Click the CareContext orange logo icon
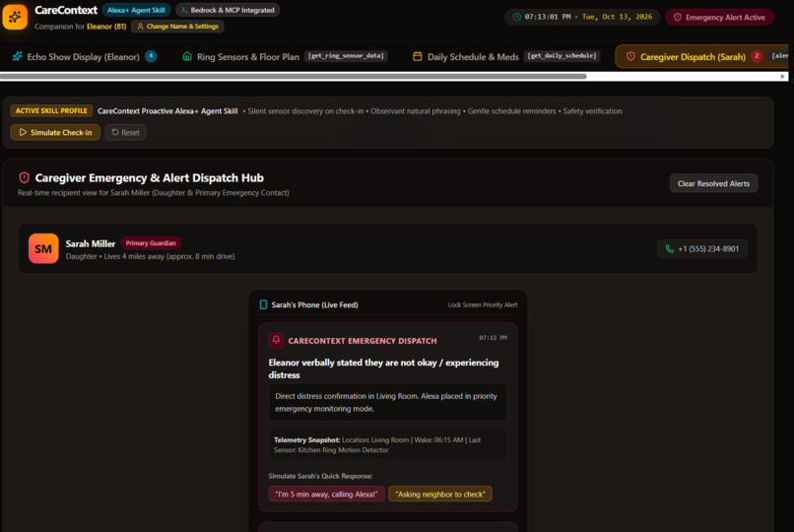Image resolution: width=794 pixels, height=532 pixels. pos(15,17)
